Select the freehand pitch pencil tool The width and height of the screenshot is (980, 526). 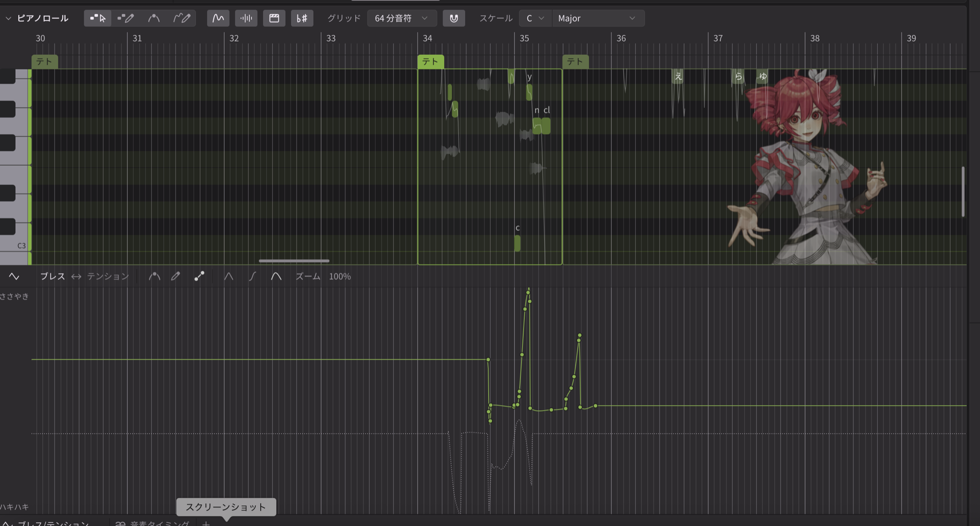click(182, 18)
